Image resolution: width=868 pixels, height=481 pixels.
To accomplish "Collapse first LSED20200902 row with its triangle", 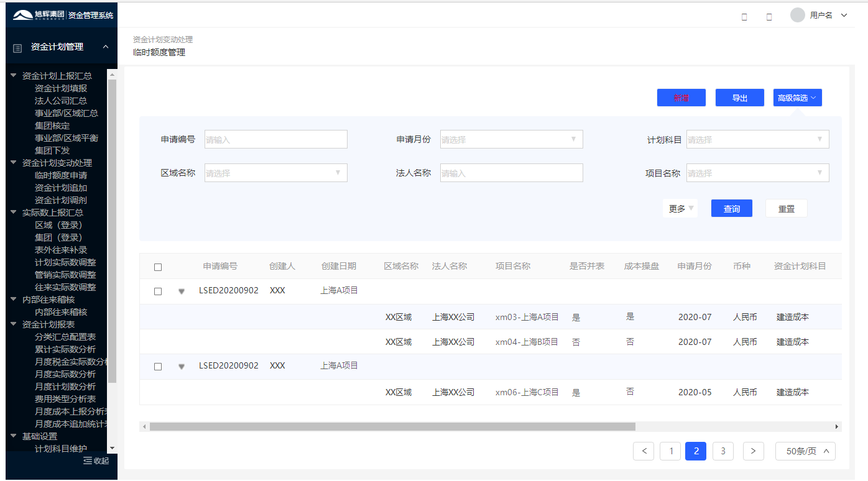I will click(x=182, y=291).
